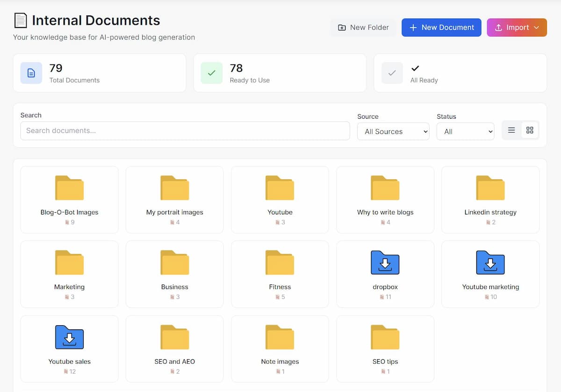Click the document count under dropbox
The width and height of the screenshot is (561, 392).
pos(385,297)
